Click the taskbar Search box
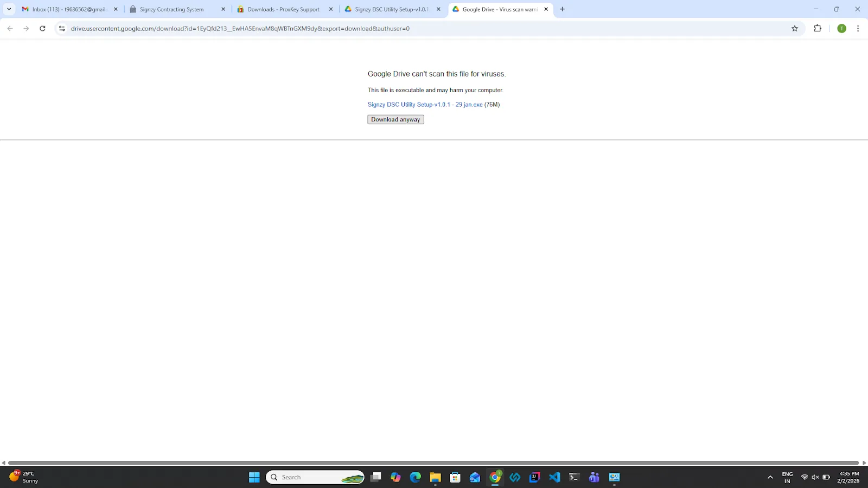This screenshot has width=868, height=488. coord(315,477)
